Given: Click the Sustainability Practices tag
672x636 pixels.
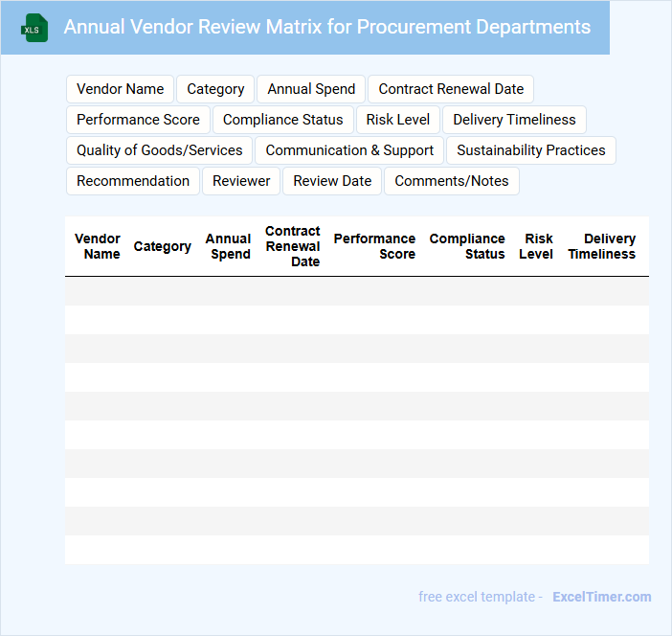Looking at the screenshot, I should (x=530, y=150).
